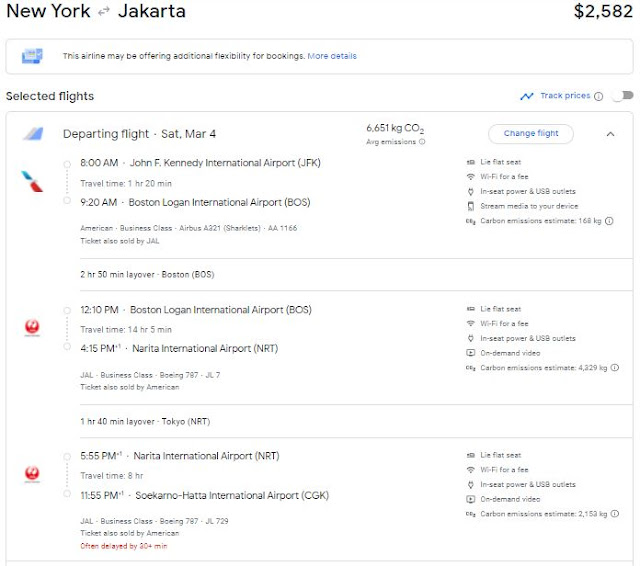Click the 6,651 kg CO2 emissions text
This screenshot has width=640, height=566.
(396, 128)
